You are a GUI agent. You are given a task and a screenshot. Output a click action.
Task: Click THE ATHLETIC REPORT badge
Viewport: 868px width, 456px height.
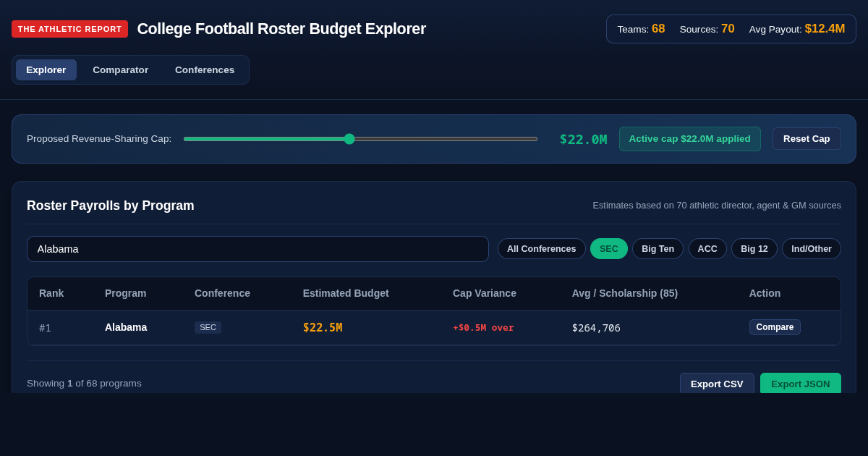click(x=69, y=29)
